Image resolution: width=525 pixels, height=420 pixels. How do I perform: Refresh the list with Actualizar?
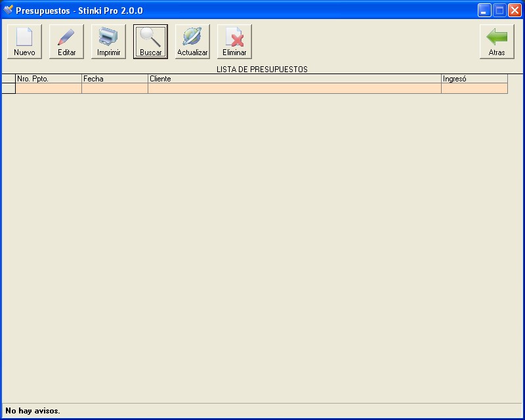(x=192, y=41)
